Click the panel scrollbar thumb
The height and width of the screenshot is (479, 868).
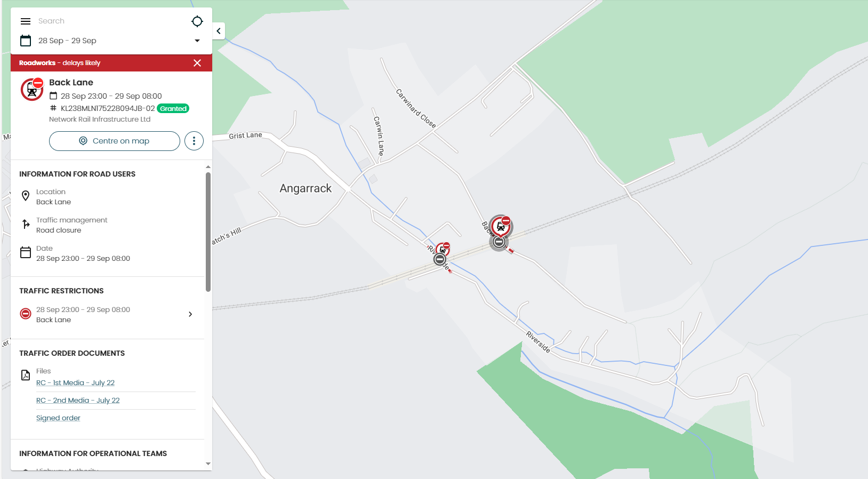coord(208,232)
